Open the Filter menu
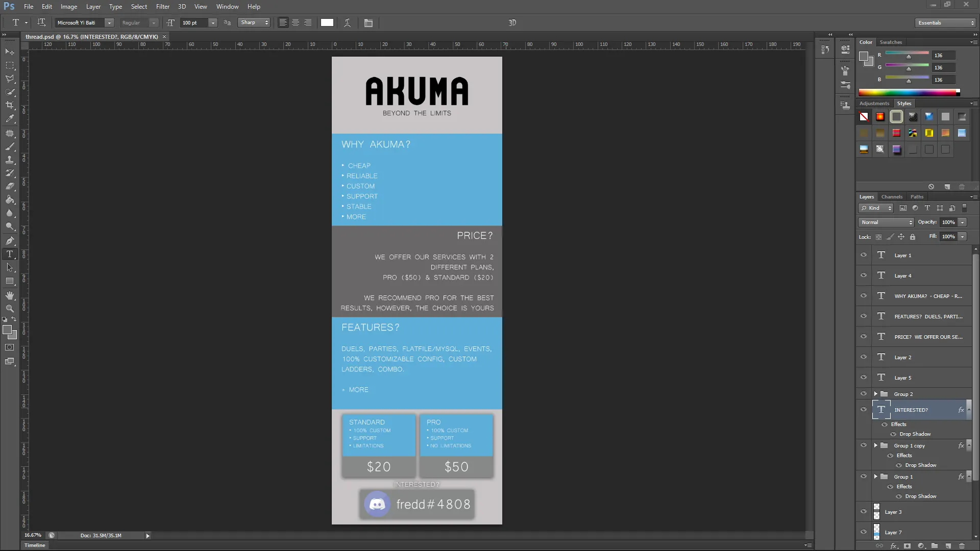Viewport: 980px width, 551px height. (x=163, y=7)
